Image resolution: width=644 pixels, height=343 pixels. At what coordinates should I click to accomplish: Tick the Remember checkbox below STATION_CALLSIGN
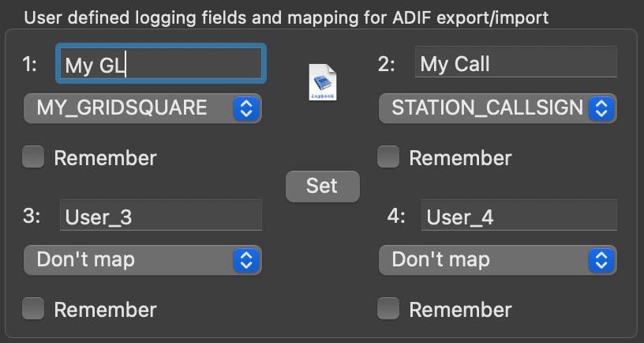[388, 156]
